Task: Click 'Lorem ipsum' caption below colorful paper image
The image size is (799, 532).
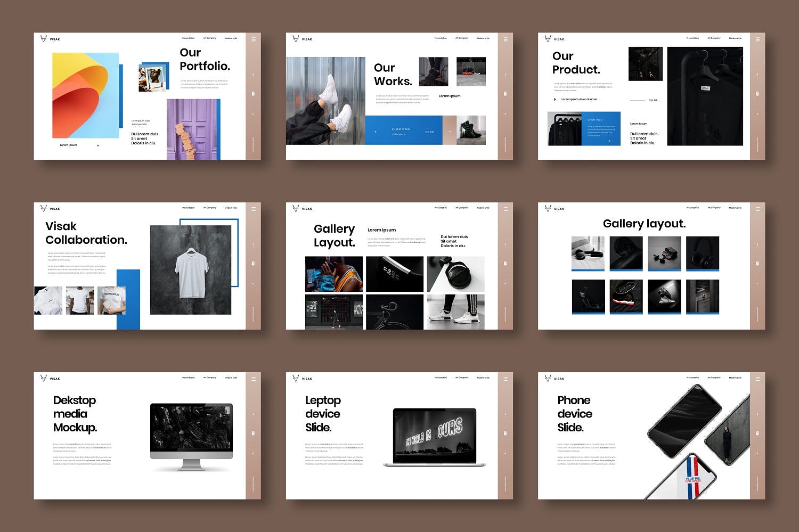Action: 68,145
